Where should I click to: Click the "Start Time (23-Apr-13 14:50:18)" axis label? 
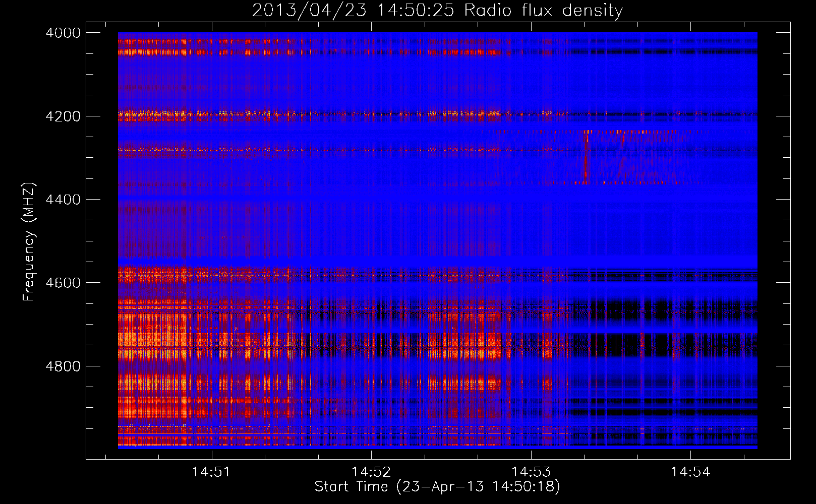pyautogui.click(x=437, y=487)
